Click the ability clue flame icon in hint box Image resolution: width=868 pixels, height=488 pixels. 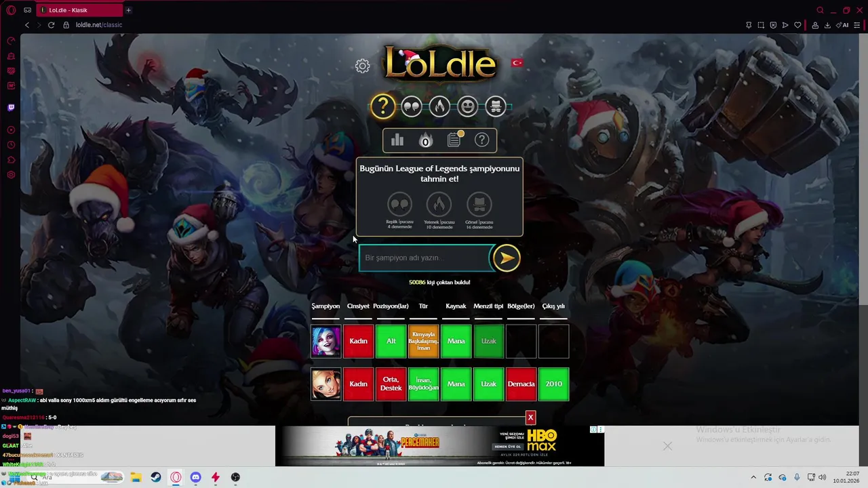click(x=439, y=204)
